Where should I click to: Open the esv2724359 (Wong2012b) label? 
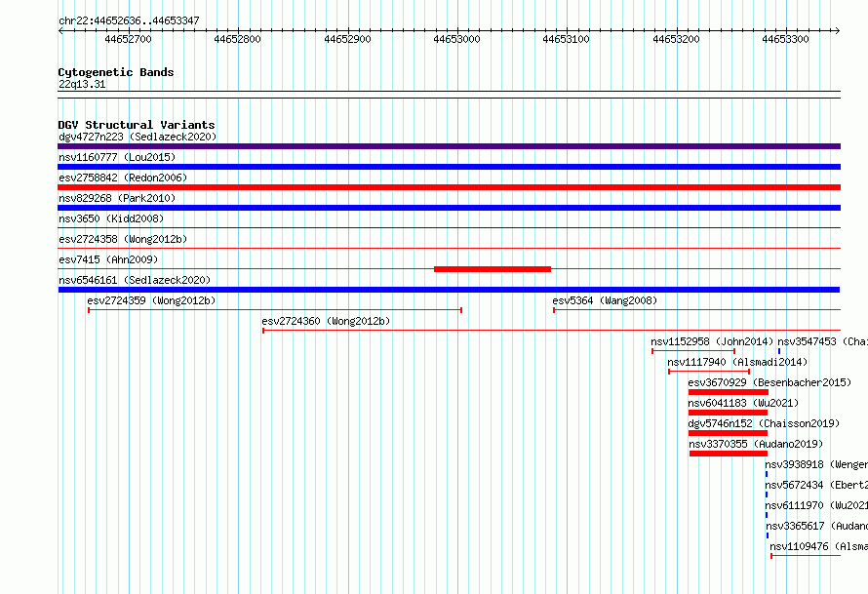[x=151, y=300]
